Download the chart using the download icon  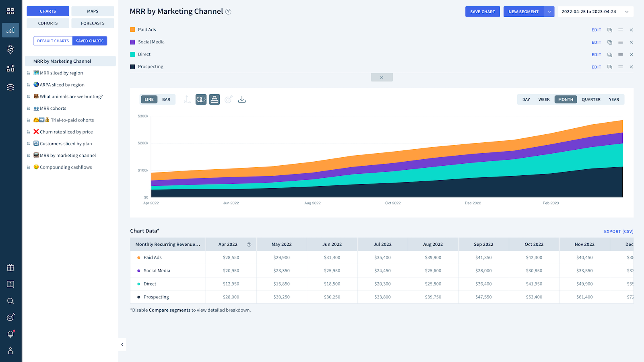point(242,99)
